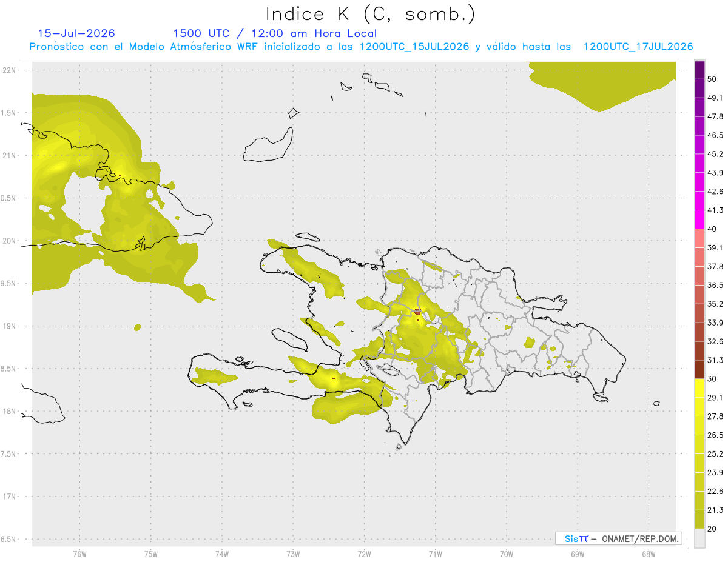Click the bright yellow swatch between 29.1 and 30

[700, 388]
